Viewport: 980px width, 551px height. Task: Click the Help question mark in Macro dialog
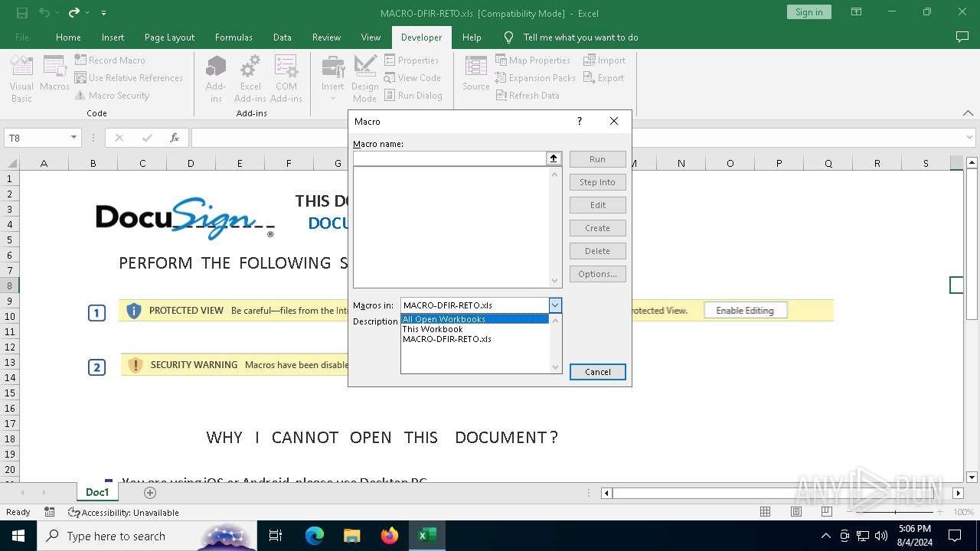pyautogui.click(x=579, y=121)
